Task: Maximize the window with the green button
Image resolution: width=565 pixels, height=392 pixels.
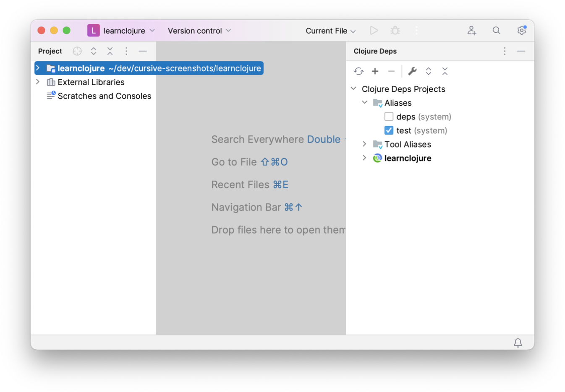Action: click(66, 30)
